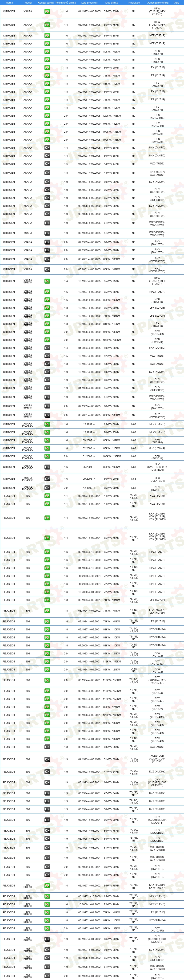The height and width of the screenshot is (980, 184).
Task: Click diesel icon in 306 Break DHV (XUD9BSD) row
Action: click(47, 958)
